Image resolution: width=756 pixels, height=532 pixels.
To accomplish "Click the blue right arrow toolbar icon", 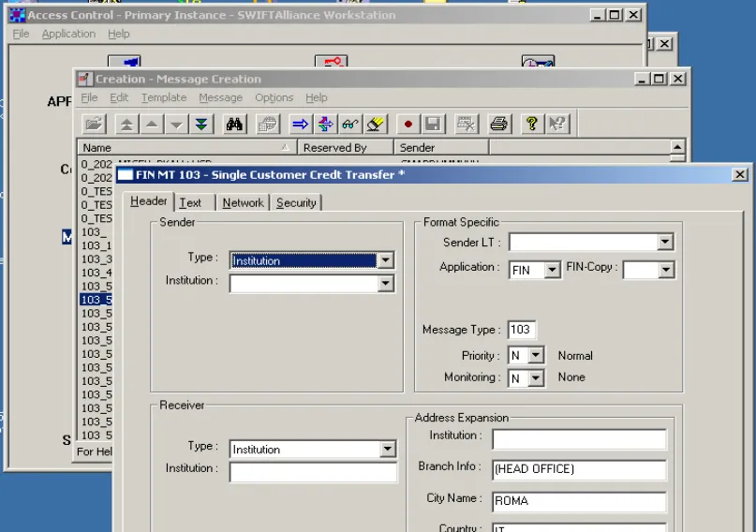I will [300, 124].
